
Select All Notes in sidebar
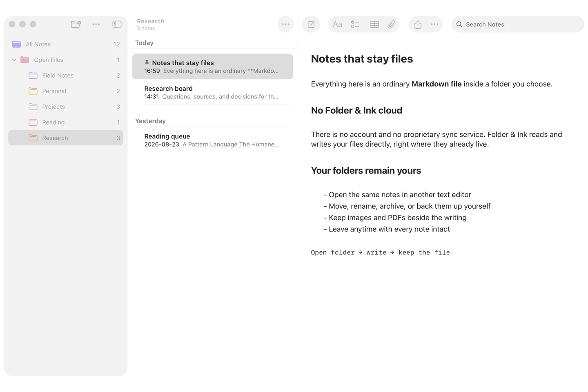66,44
